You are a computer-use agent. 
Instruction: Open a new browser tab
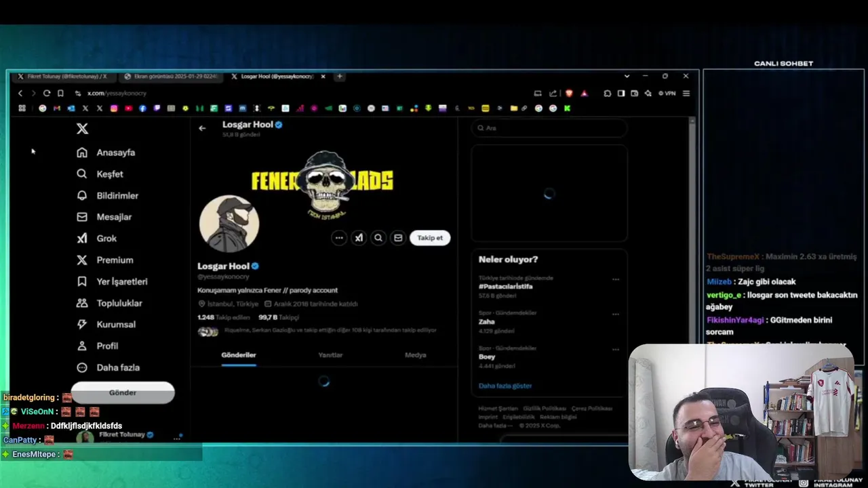(x=340, y=77)
